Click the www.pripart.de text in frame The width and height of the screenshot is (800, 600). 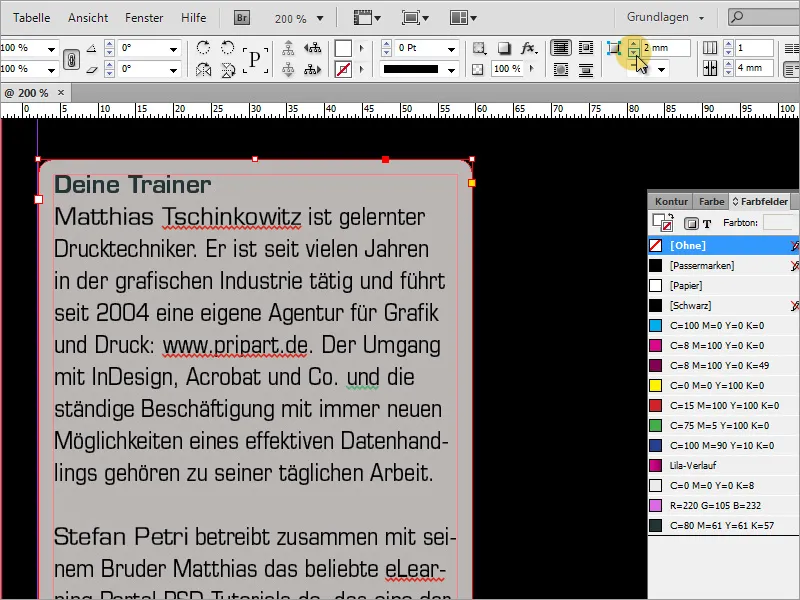tap(235, 345)
